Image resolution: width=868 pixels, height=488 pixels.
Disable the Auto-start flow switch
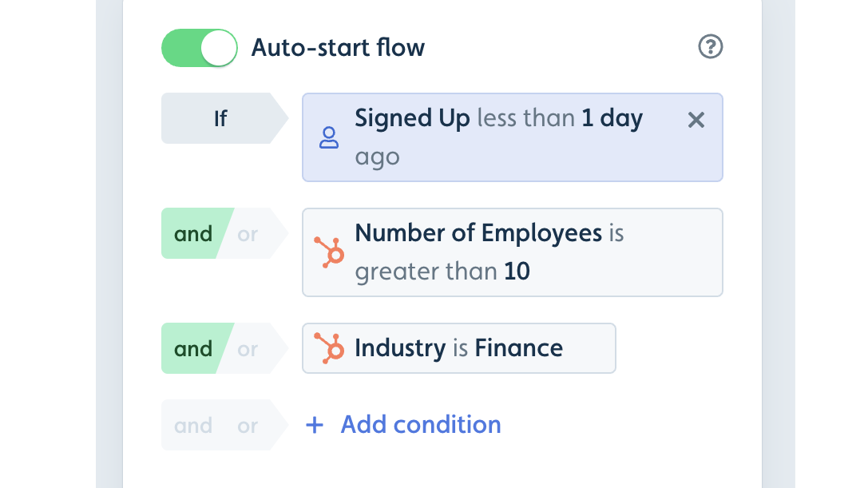tap(200, 47)
